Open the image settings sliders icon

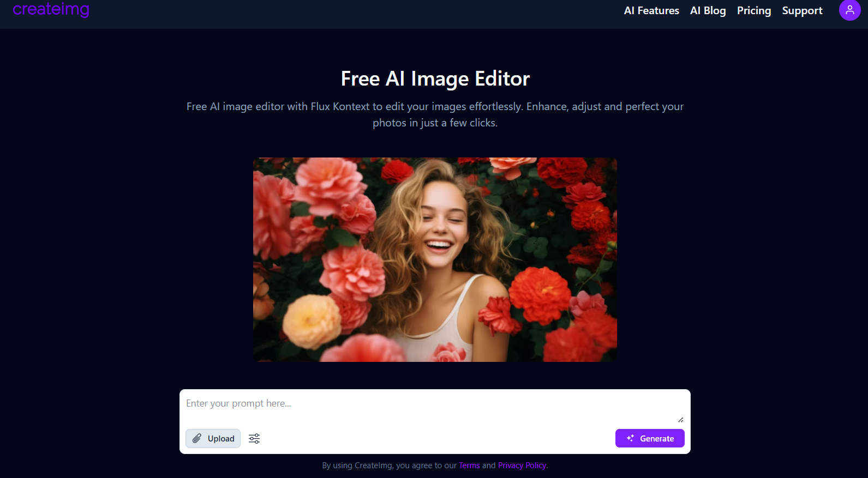[x=254, y=439]
